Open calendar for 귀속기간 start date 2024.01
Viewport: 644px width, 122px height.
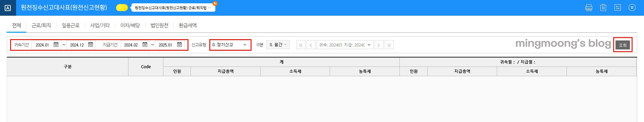56,44
